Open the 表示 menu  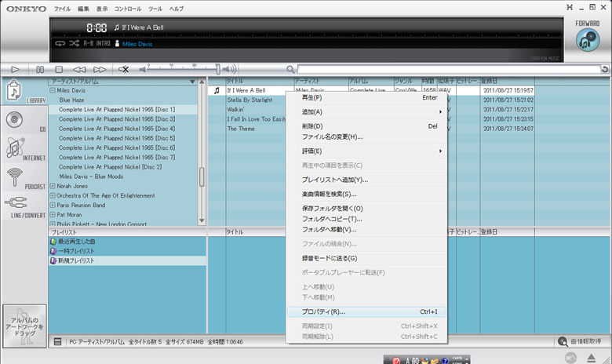102,9
